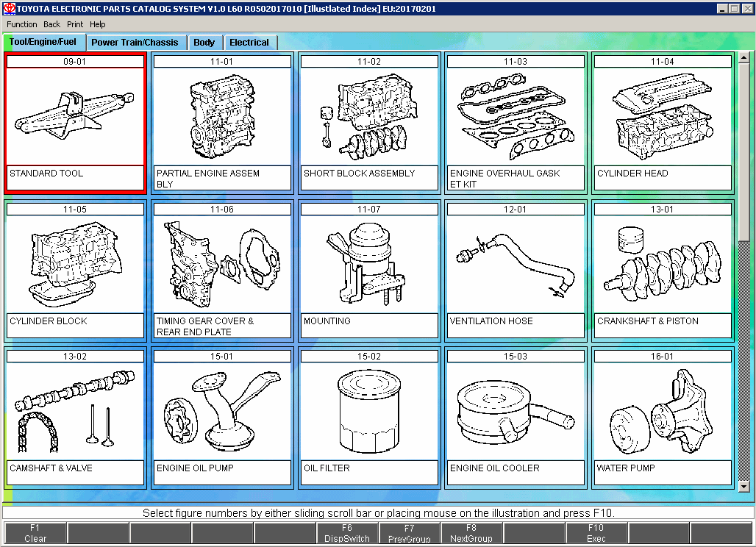Click the scrollbar down arrow
This screenshot has height=547, width=756.
(743, 487)
